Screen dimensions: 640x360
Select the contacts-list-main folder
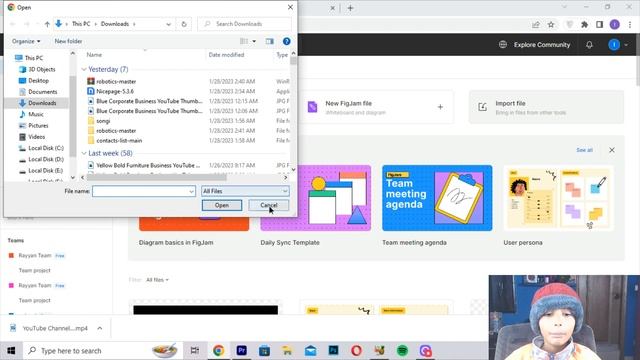coord(119,140)
